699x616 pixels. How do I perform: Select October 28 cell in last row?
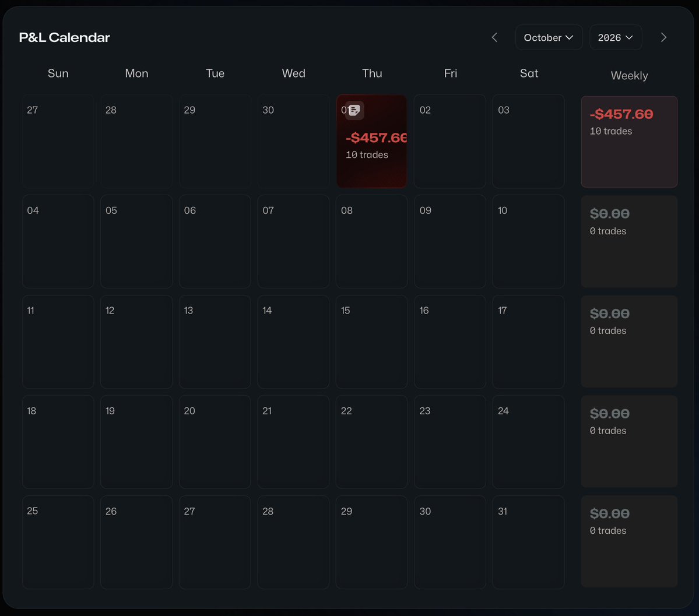(x=293, y=542)
